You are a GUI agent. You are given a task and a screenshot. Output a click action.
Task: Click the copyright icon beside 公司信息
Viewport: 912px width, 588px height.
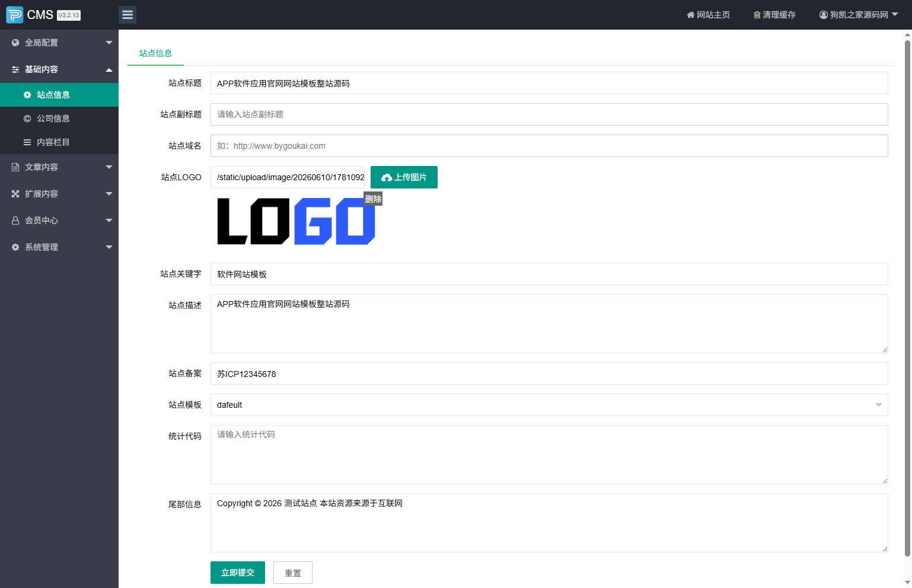[x=27, y=119]
